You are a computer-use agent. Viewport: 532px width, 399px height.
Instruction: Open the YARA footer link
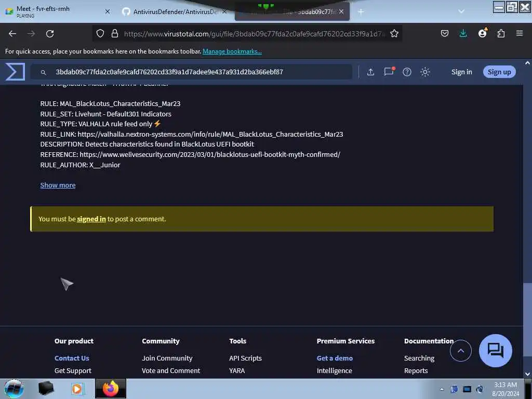coord(237,370)
